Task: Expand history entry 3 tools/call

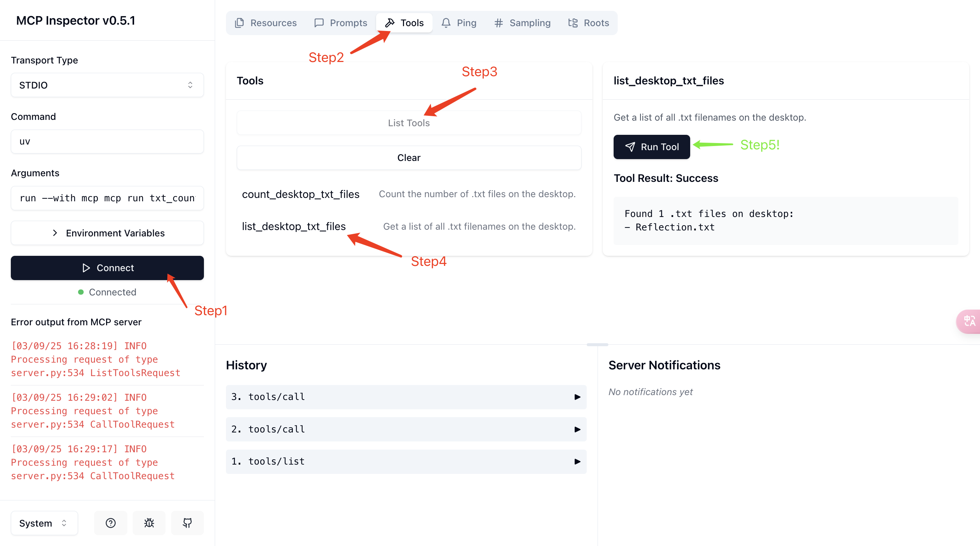Action: (406, 397)
